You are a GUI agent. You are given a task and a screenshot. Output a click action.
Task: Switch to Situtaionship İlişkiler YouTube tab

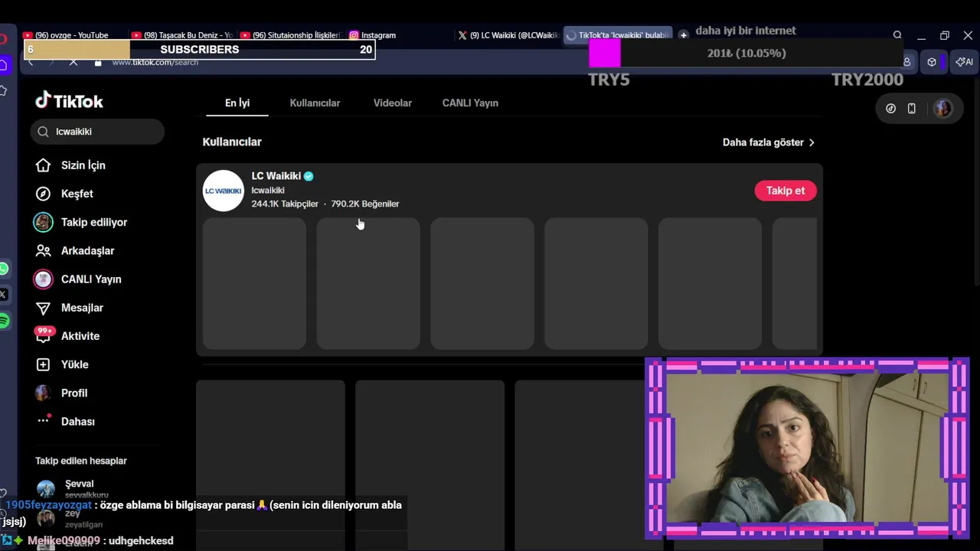pyautogui.click(x=291, y=35)
